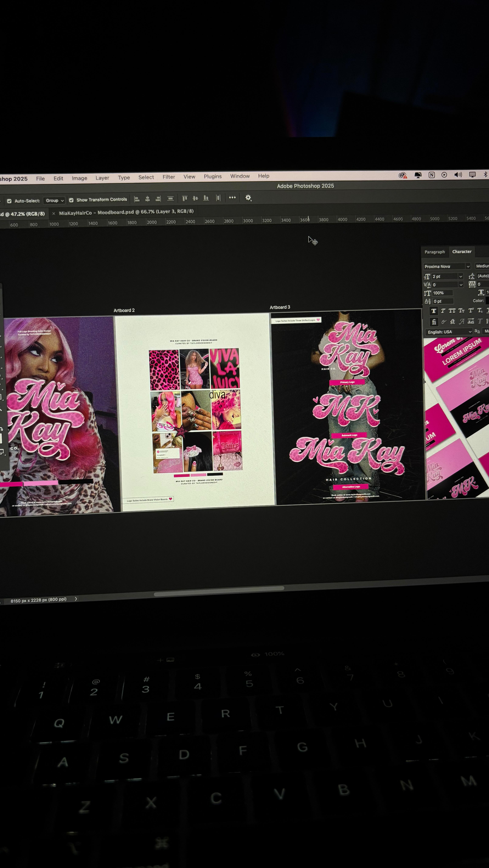489x868 pixels.
Task: Open the Plugins menu
Action: point(213,177)
